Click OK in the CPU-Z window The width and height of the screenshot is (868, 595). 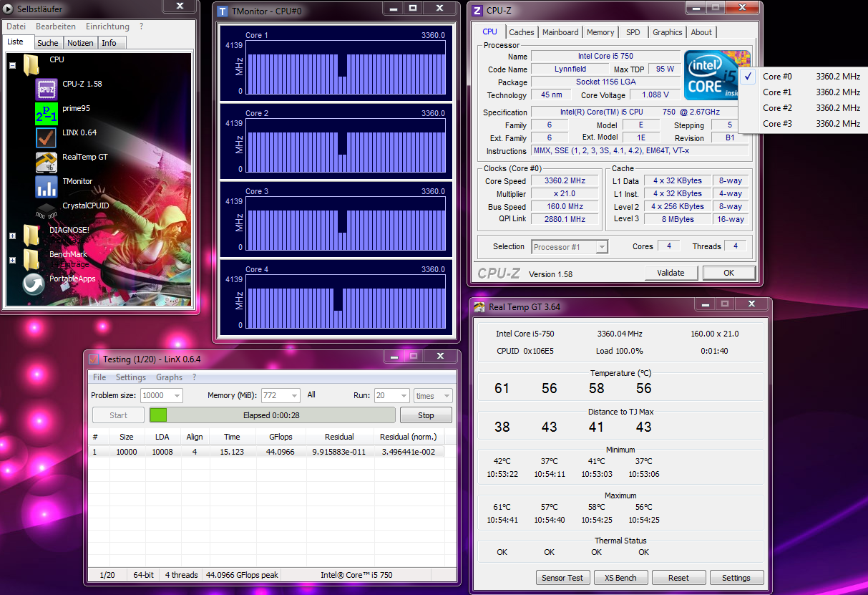coord(728,273)
